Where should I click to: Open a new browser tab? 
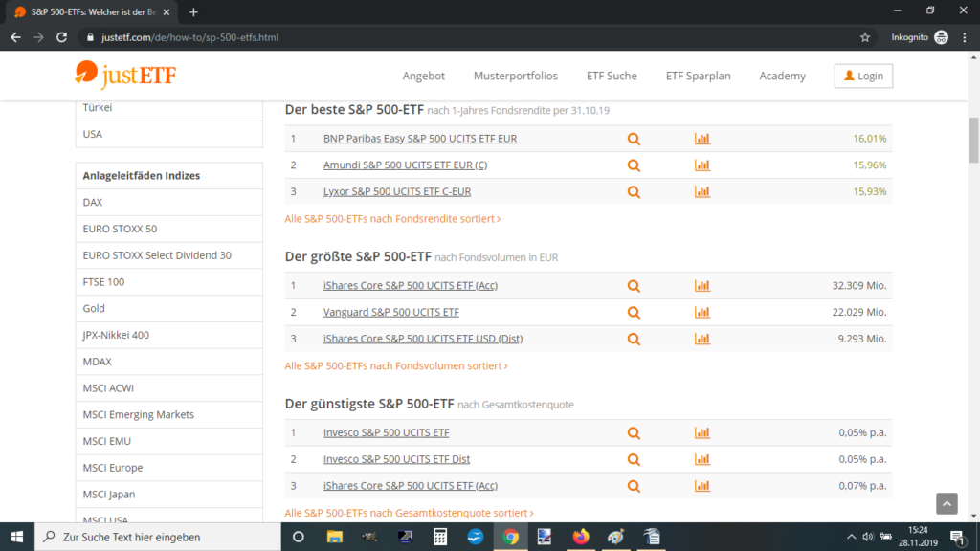coord(193,11)
